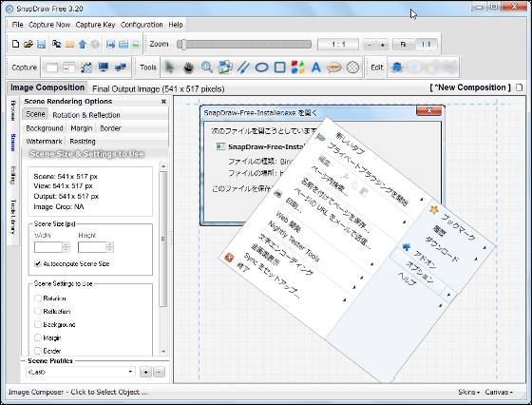The image size is (532, 405).
Task: Switch to the Border tab
Action: pyautogui.click(x=110, y=128)
